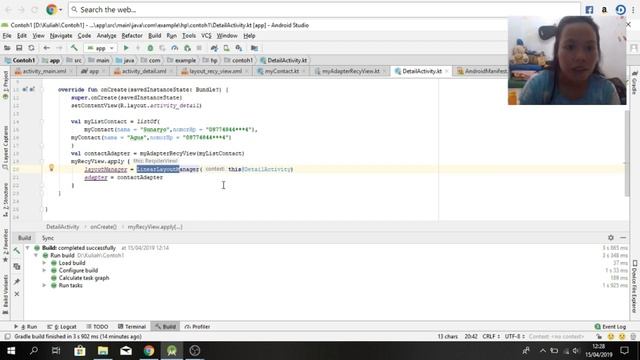The image size is (640, 360).
Task: Click the Debug app bug icon
Action: click(150, 48)
